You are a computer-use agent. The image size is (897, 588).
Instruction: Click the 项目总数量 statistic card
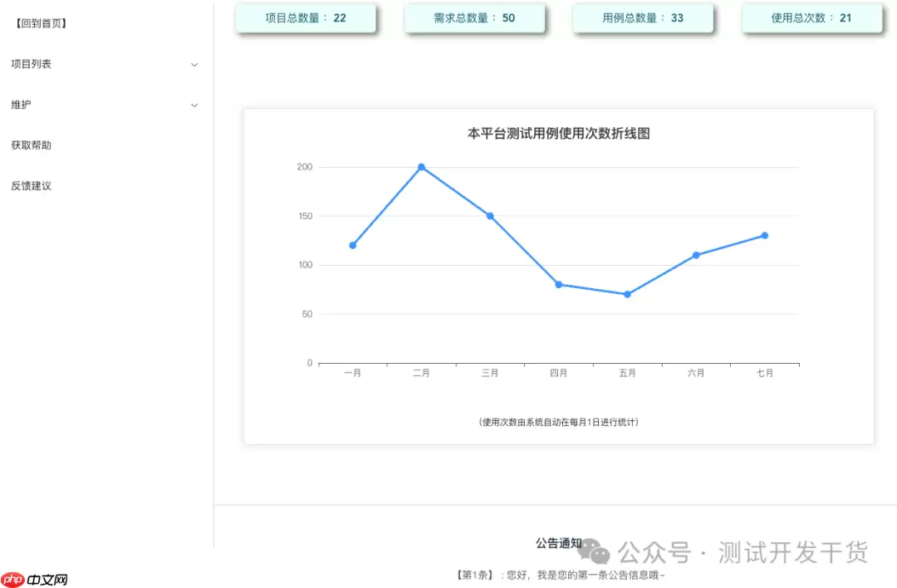[306, 17]
